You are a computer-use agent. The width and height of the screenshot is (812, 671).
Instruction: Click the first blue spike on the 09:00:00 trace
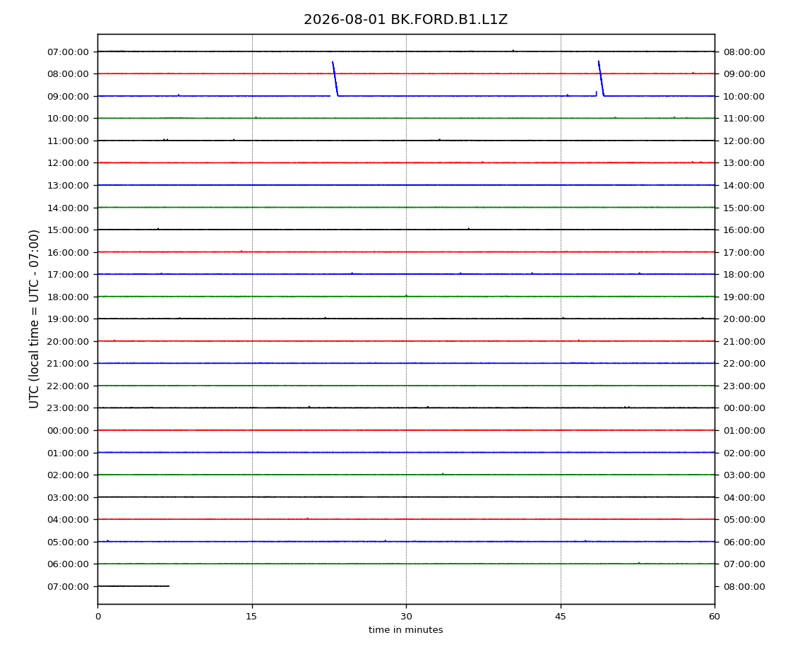pyautogui.click(x=335, y=79)
